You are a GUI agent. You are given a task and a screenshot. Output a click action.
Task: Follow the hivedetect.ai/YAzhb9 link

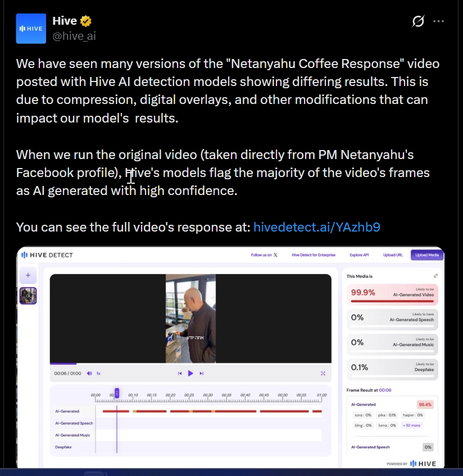pyautogui.click(x=317, y=227)
